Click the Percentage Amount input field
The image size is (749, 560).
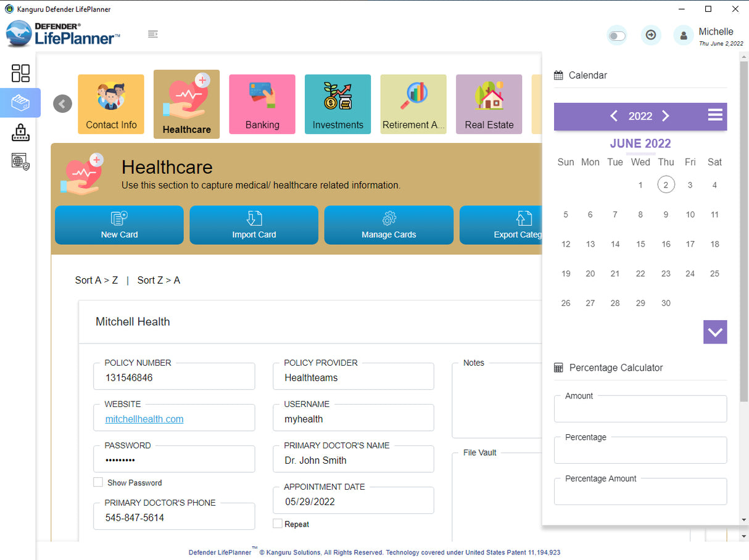(640, 492)
